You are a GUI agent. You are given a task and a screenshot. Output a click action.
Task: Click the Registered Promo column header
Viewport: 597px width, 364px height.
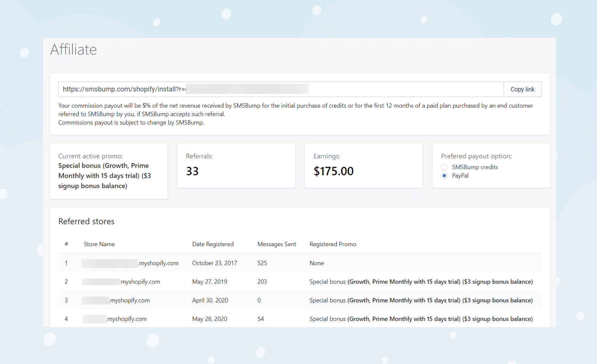pos(333,244)
